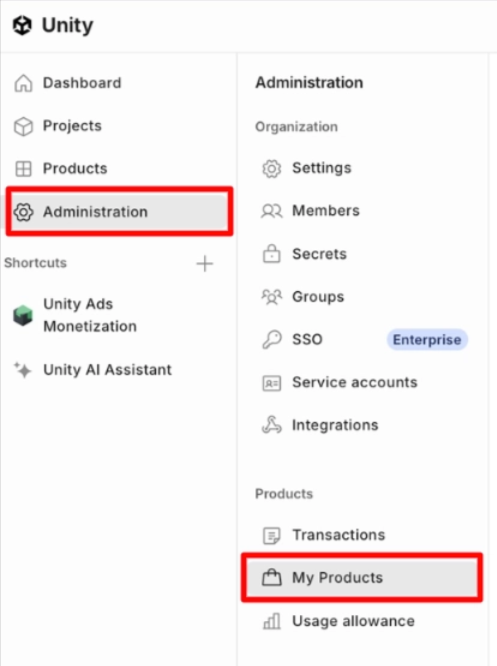Select the Projects cube icon
Screen dimensions: 497x666
tap(23, 126)
